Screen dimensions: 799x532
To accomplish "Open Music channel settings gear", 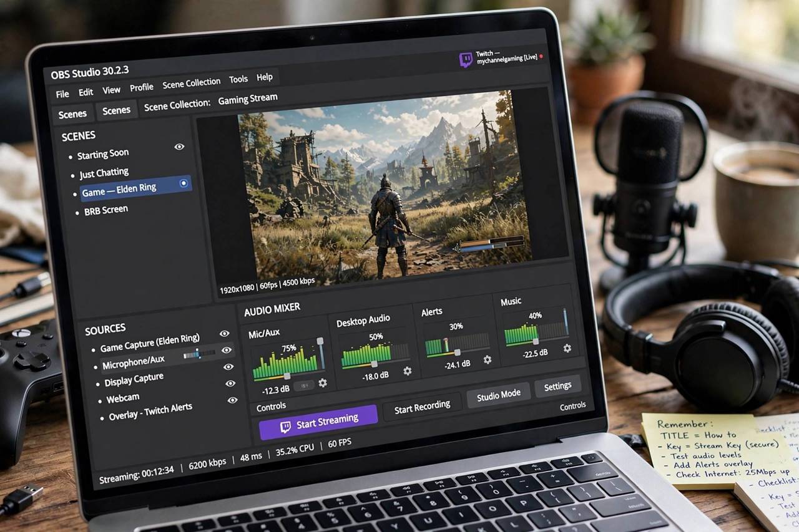I will [567, 349].
